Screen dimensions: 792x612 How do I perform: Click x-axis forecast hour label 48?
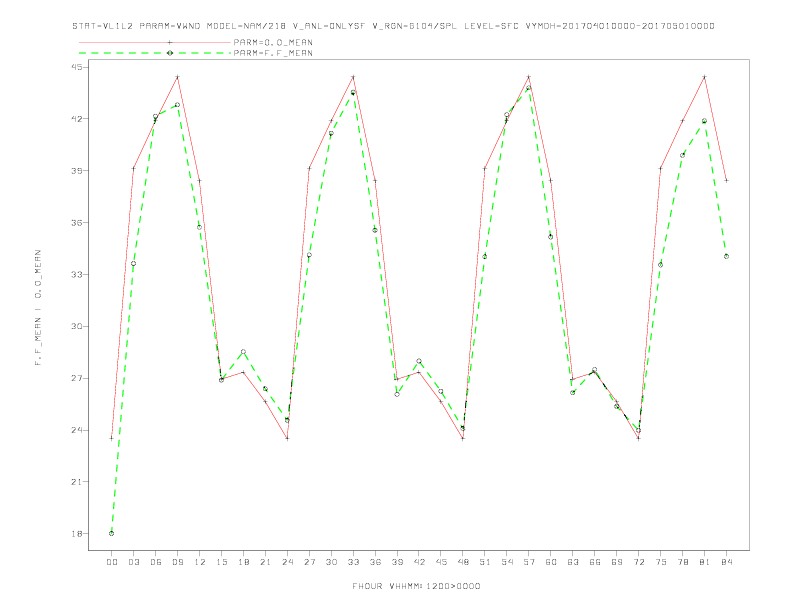[x=463, y=562]
